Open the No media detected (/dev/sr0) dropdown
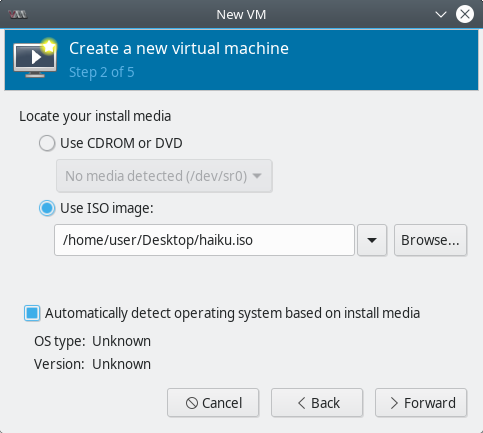This screenshot has height=433, width=483. 164,176
